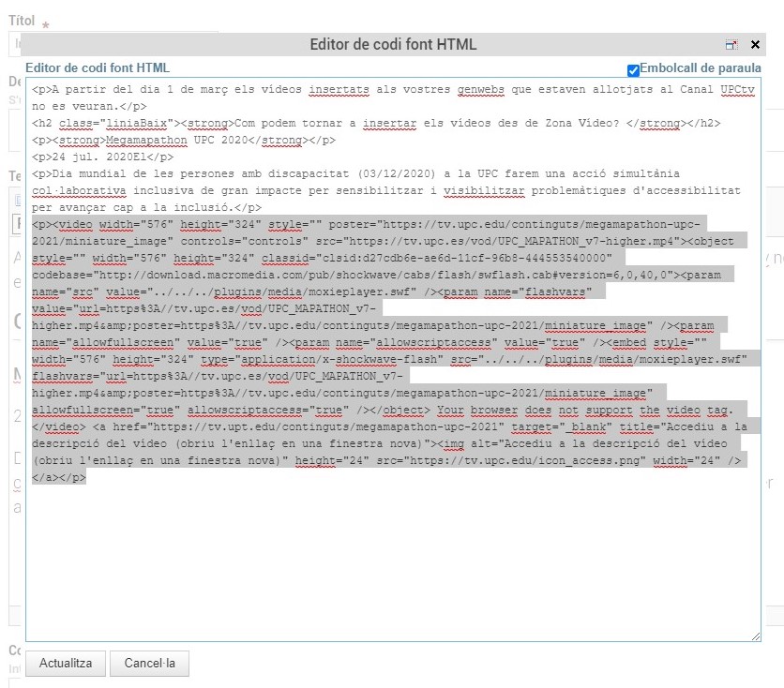
Task: Click the 'Editor de codi font HTML' textarea label
Action: click(x=98, y=67)
